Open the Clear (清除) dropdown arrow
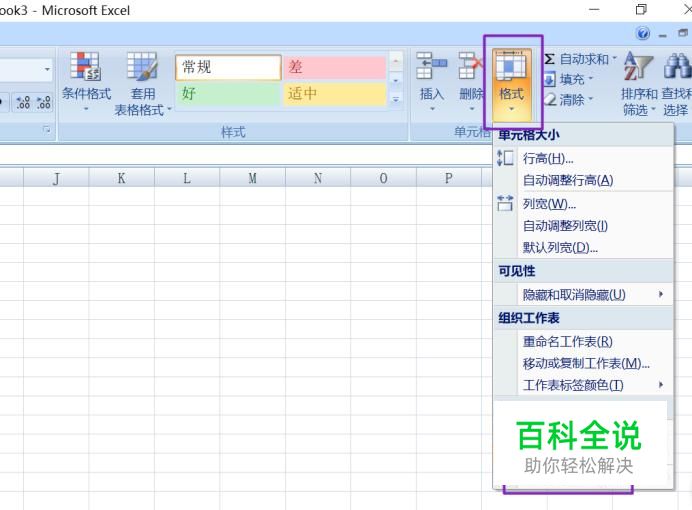 click(x=590, y=99)
